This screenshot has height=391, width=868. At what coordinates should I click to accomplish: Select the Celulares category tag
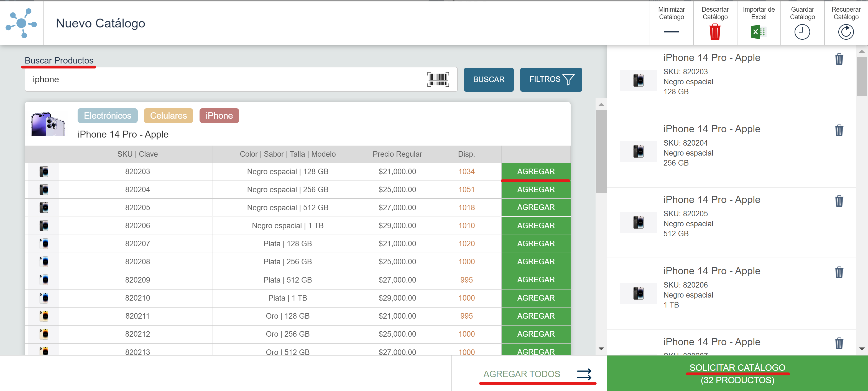click(168, 116)
